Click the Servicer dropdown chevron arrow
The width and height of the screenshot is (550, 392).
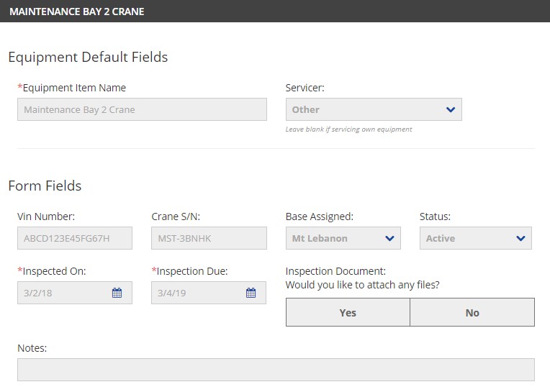451,109
